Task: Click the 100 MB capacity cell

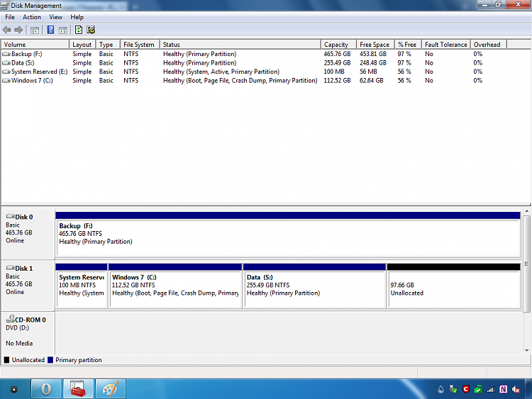Action: [334, 72]
